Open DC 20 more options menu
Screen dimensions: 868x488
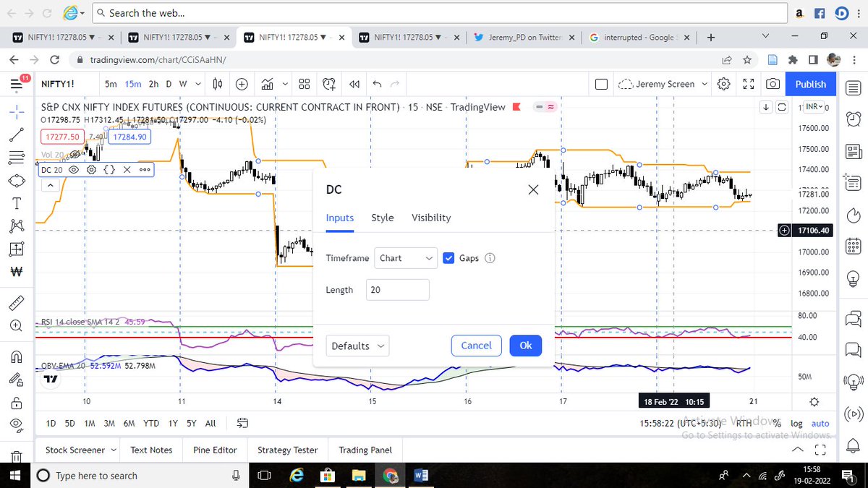coord(143,169)
